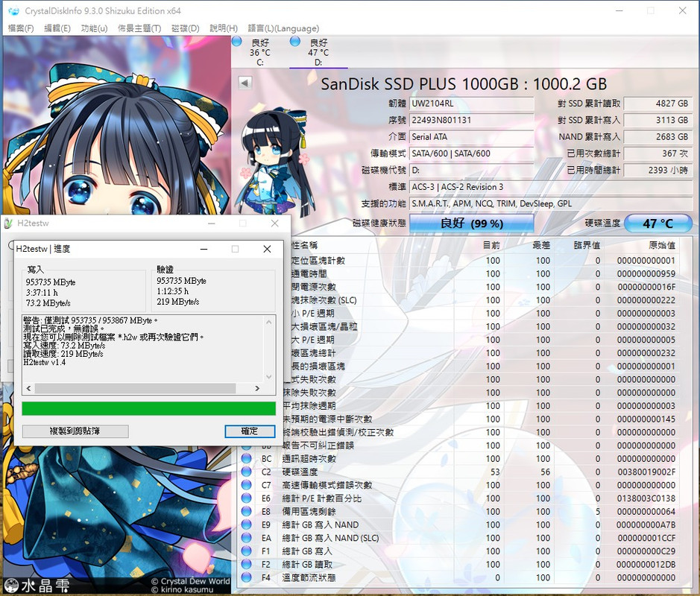The width and height of the screenshot is (700, 596).
Task: Click the H2testw log horizontal scrollbar
Action: coord(135,389)
